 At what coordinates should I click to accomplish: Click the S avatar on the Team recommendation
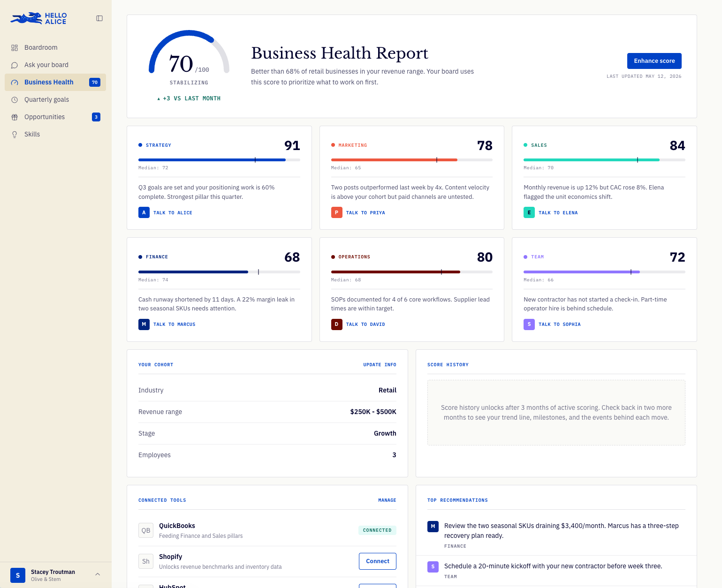tap(433, 566)
